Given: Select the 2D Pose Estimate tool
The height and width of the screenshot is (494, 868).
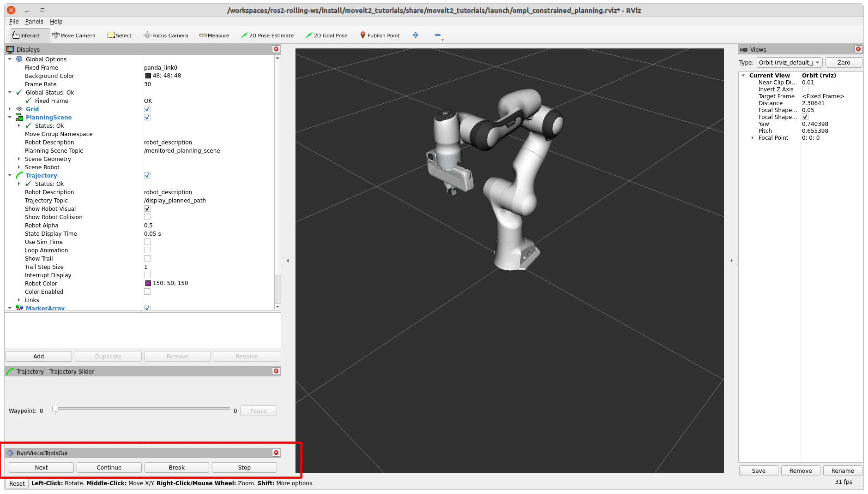Looking at the screenshot, I should pos(267,36).
